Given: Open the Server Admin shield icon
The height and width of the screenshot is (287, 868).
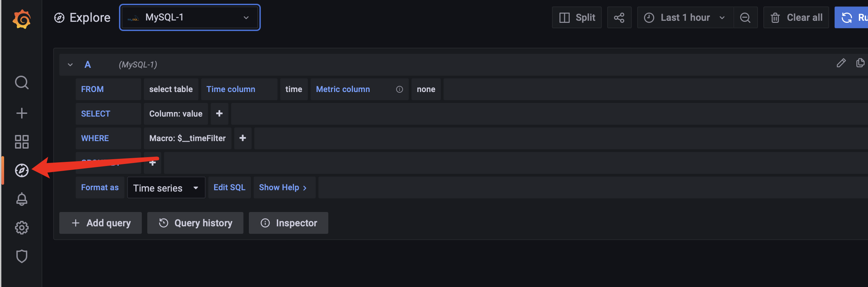Looking at the screenshot, I should 22,256.
